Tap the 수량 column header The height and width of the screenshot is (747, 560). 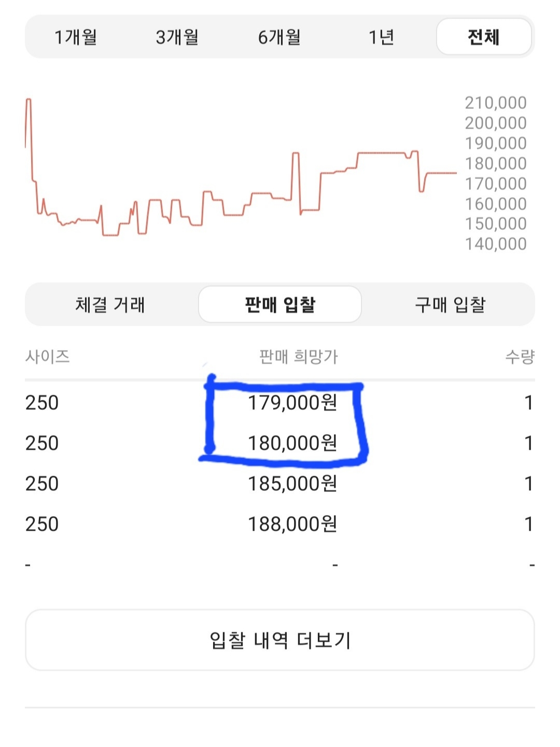pos(520,356)
